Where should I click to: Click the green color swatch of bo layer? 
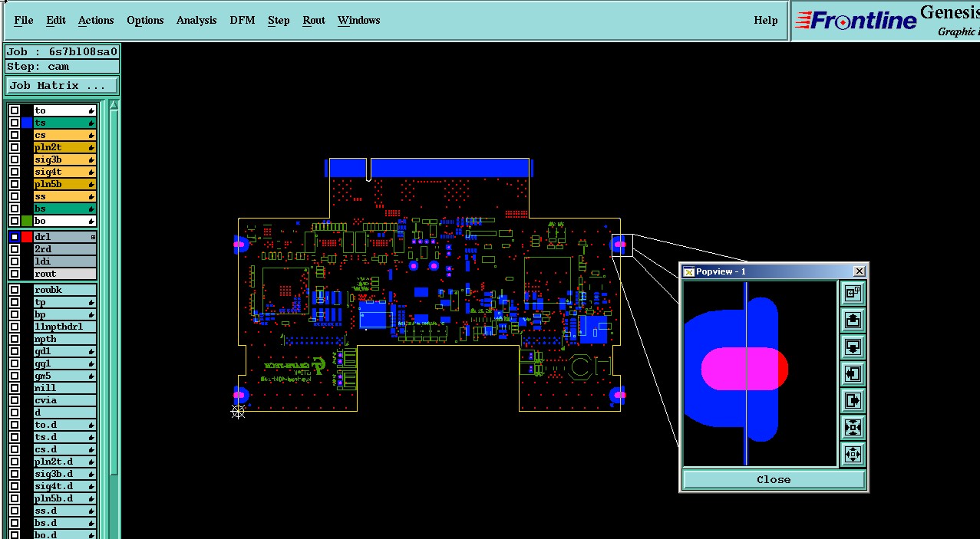[27, 221]
